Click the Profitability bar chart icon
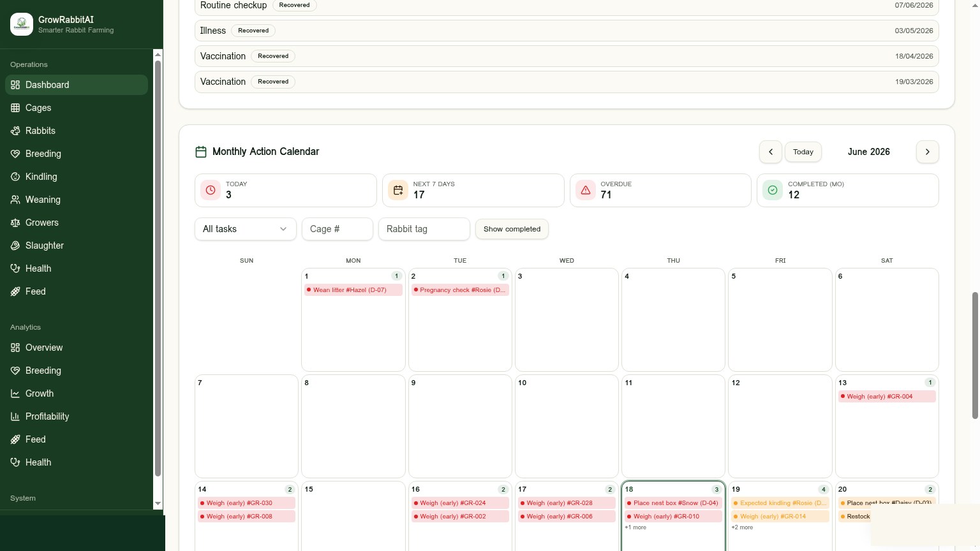The height and width of the screenshot is (551, 980). pos(15,416)
